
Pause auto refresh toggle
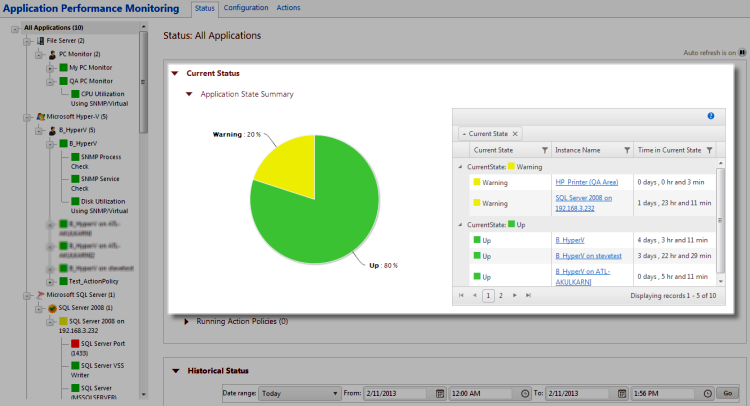coord(742,52)
